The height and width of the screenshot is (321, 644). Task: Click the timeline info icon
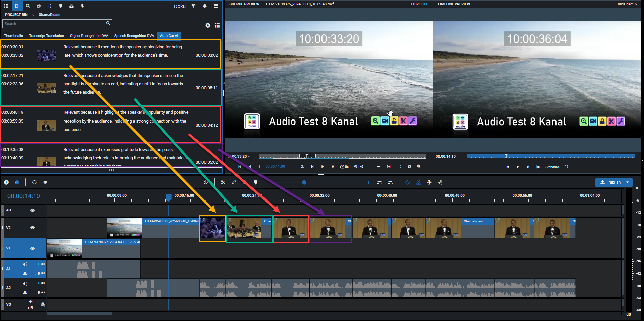(x=6, y=182)
